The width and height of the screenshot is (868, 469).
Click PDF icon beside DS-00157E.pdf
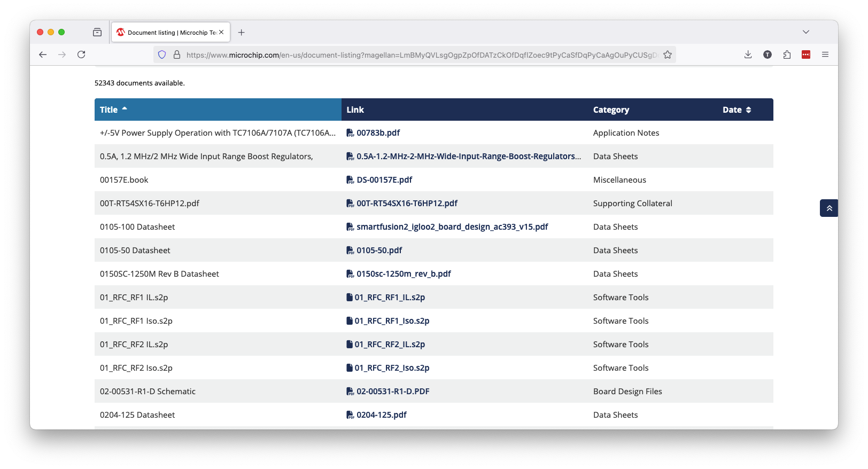pyautogui.click(x=350, y=179)
